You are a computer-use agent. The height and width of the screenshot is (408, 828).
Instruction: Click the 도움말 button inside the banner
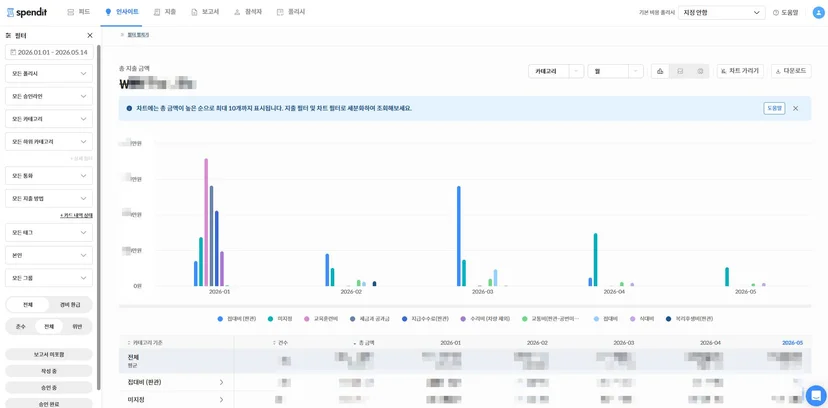coord(774,108)
